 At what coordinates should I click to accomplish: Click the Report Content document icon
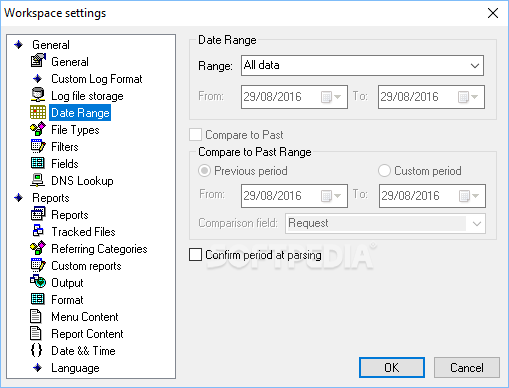(x=36, y=333)
